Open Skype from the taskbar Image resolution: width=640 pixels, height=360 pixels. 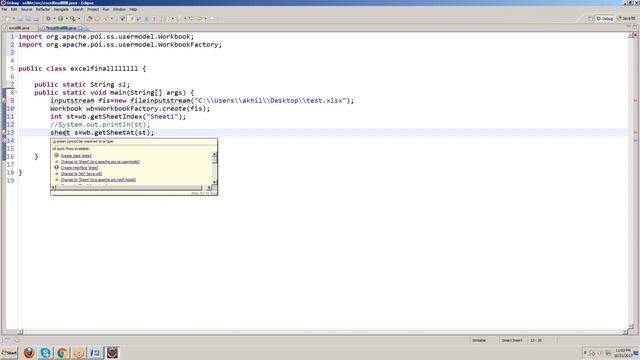(x=45, y=353)
